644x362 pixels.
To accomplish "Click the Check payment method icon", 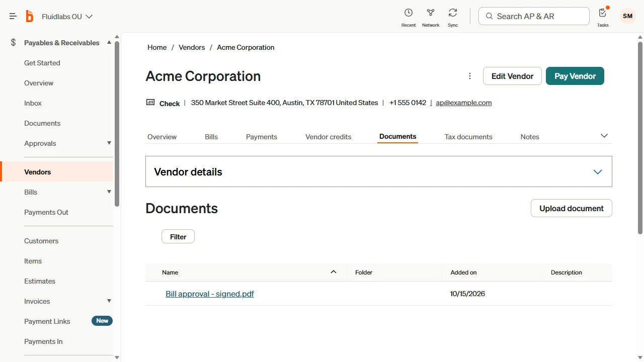I will 150,102.
